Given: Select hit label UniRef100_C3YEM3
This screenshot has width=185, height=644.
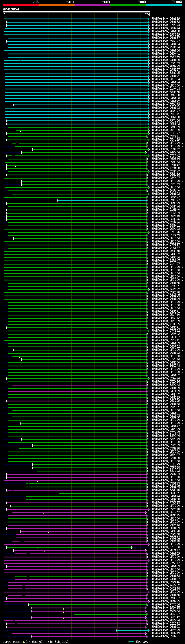Looking at the screenshot, I should (x=166, y=184).
